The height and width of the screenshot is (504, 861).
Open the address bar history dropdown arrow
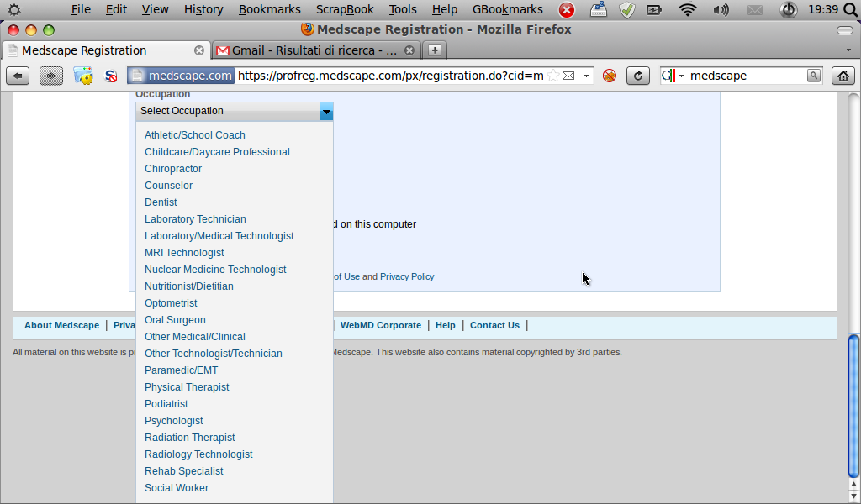(x=586, y=76)
